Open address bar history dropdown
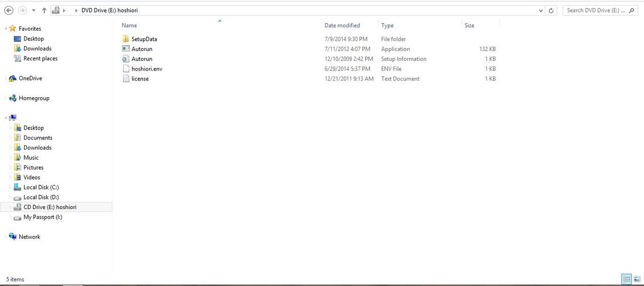This screenshot has height=286, width=644. coord(541,10)
